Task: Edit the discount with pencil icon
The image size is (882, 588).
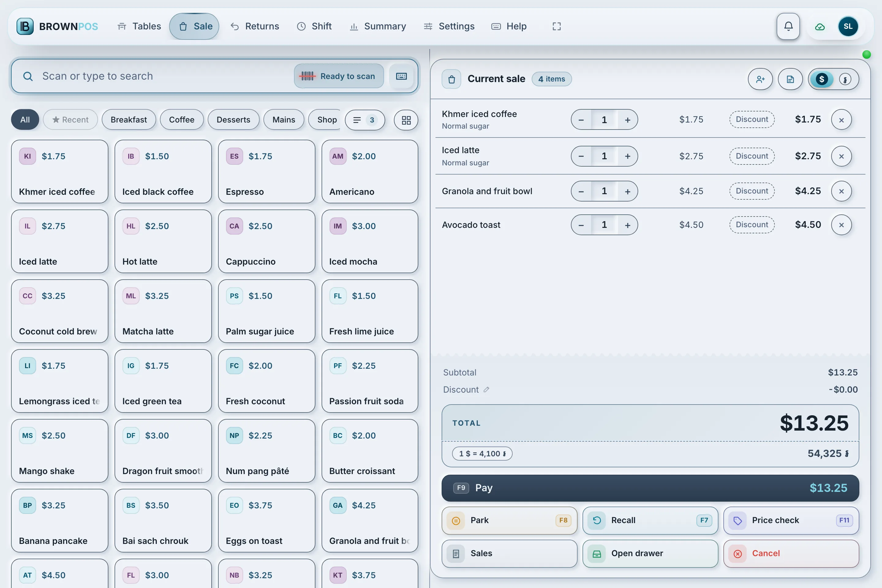Action: 486,390
